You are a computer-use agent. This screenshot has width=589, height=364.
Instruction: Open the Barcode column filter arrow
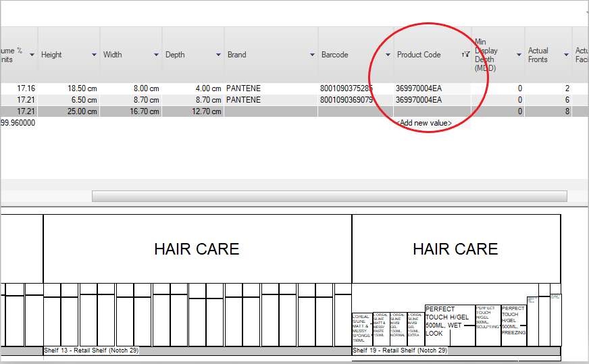tap(388, 55)
